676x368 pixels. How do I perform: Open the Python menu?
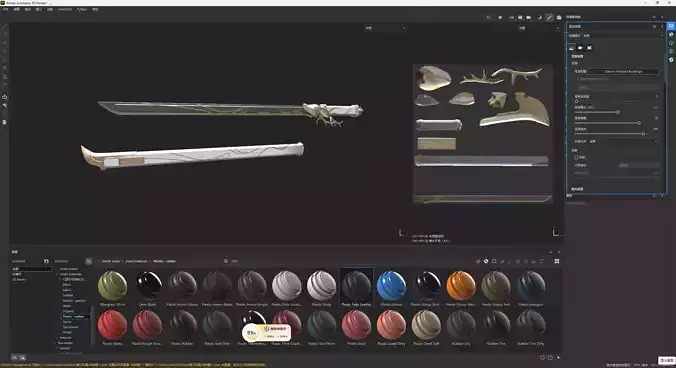point(82,9)
